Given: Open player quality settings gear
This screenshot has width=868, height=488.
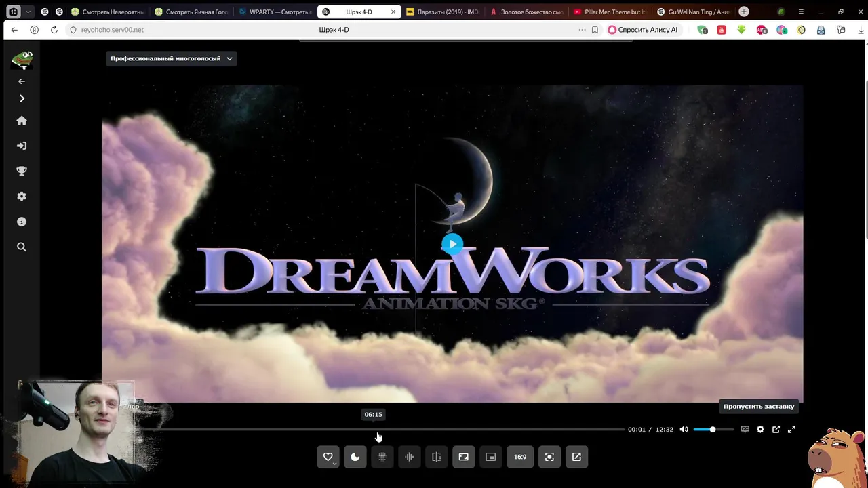Looking at the screenshot, I should pyautogui.click(x=760, y=429).
